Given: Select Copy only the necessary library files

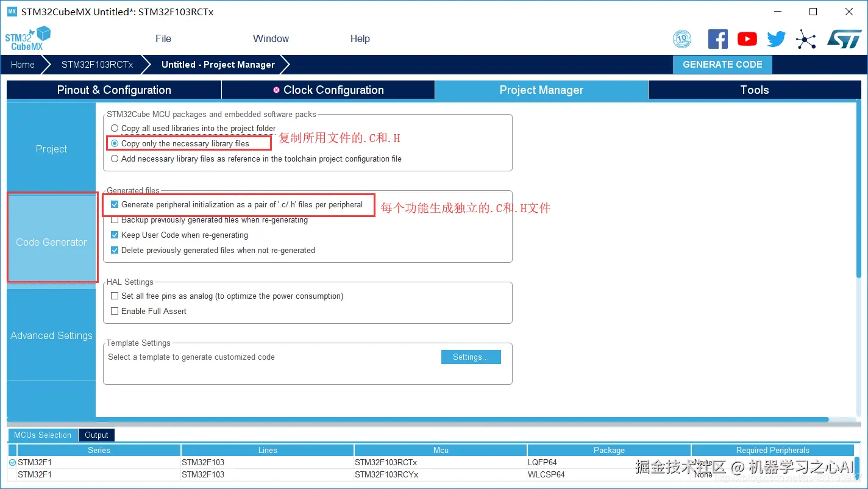Looking at the screenshot, I should (x=115, y=143).
